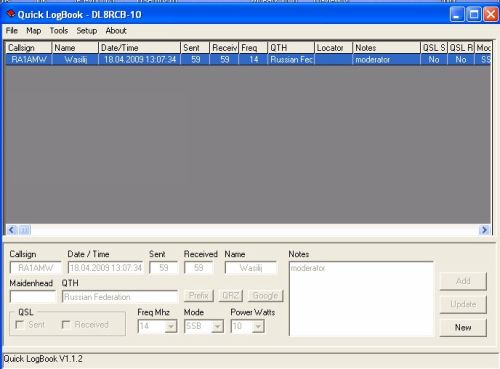Open the Map menu

34,31
